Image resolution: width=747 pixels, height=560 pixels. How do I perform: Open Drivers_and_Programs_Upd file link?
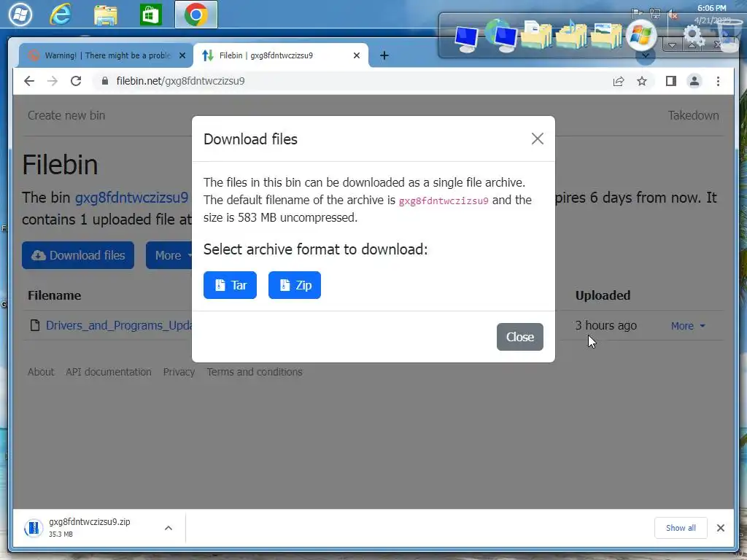pyautogui.click(x=119, y=326)
